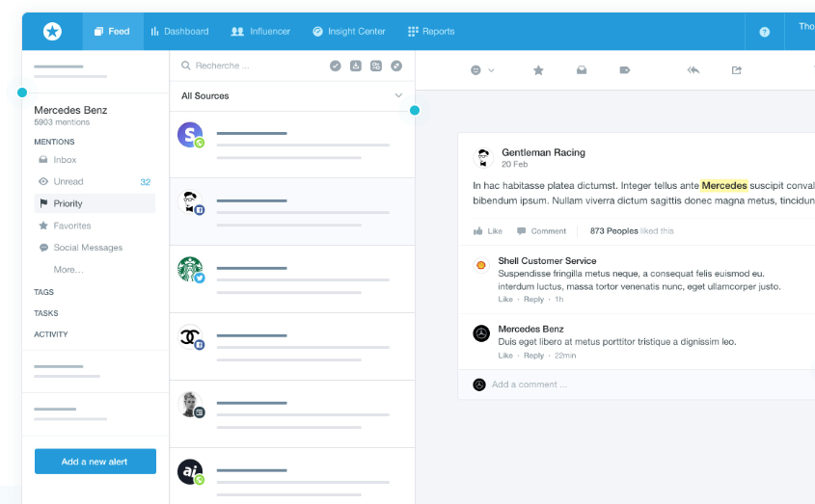This screenshot has height=504, width=815.
Task: Open Shell Customer Service name link
Action: (x=547, y=261)
